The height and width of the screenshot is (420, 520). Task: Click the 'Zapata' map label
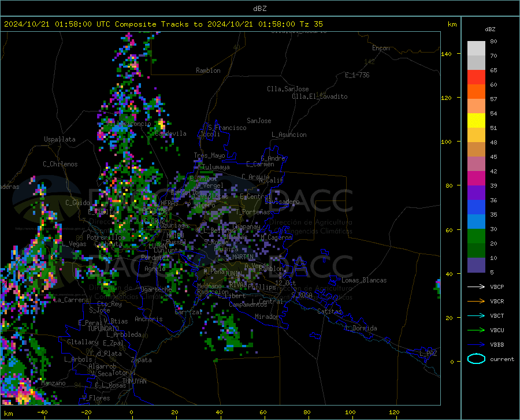coord(142,360)
